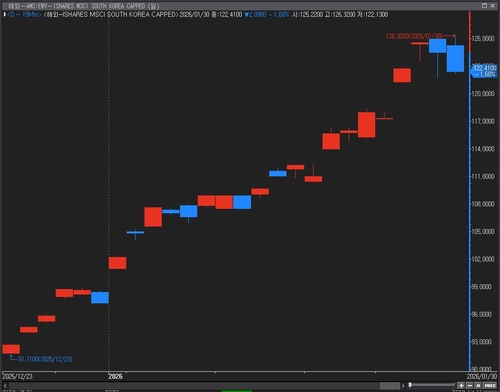
Task: Close the EWY chart window
Action: tap(493, 6)
